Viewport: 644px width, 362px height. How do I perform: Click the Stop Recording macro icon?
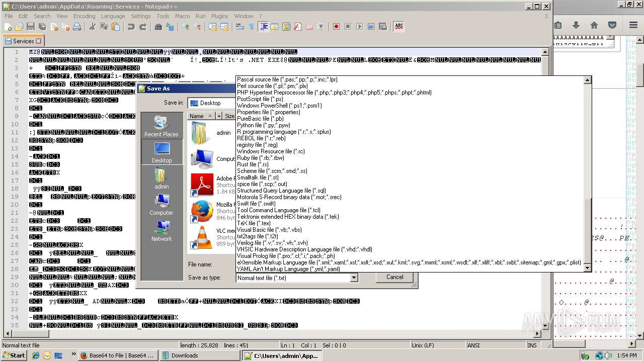[348, 27]
